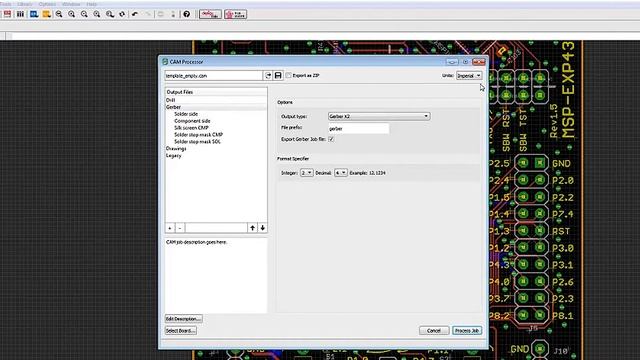Open the Window menu

tap(71, 4)
